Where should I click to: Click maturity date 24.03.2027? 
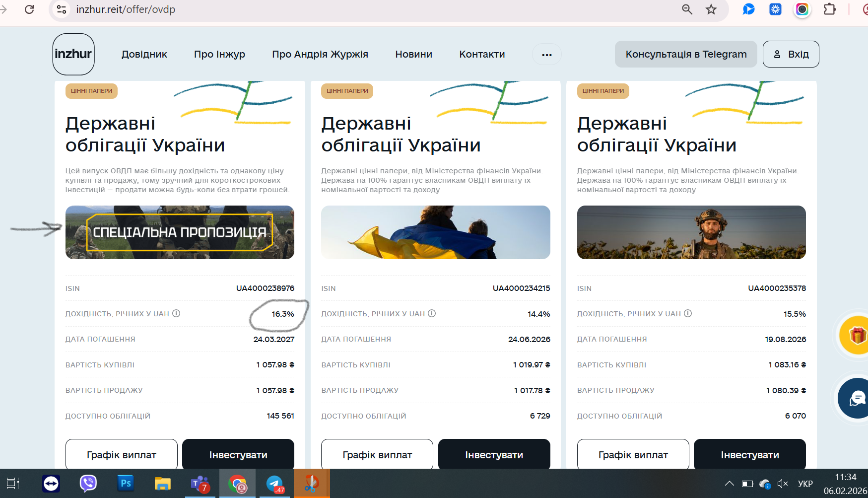pyautogui.click(x=274, y=339)
